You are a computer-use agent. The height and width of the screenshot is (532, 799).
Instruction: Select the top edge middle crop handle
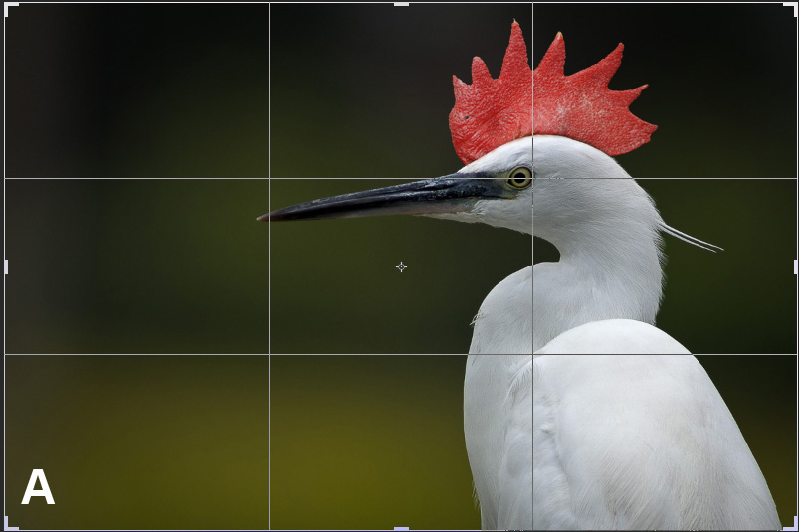click(x=401, y=4)
